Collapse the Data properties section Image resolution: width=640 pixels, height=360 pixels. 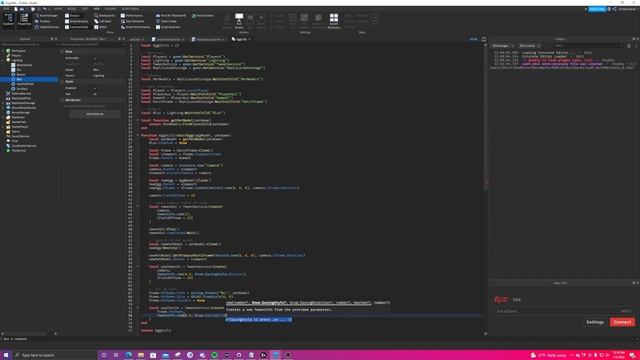click(62, 51)
